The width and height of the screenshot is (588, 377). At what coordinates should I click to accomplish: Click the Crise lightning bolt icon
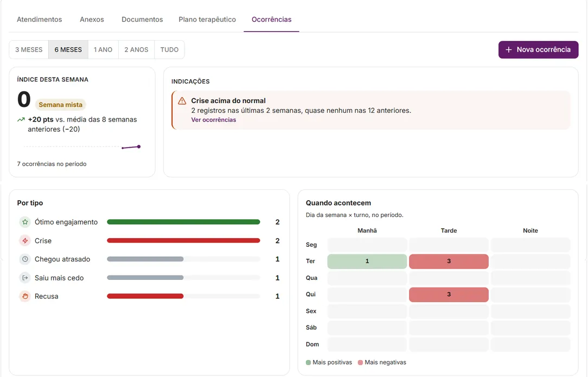click(25, 240)
